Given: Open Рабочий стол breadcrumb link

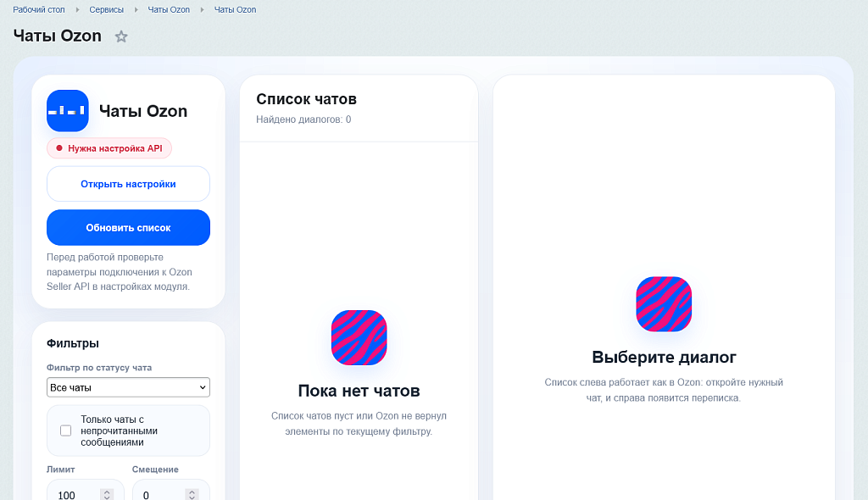Looking at the screenshot, I should (x=39, y=9).
